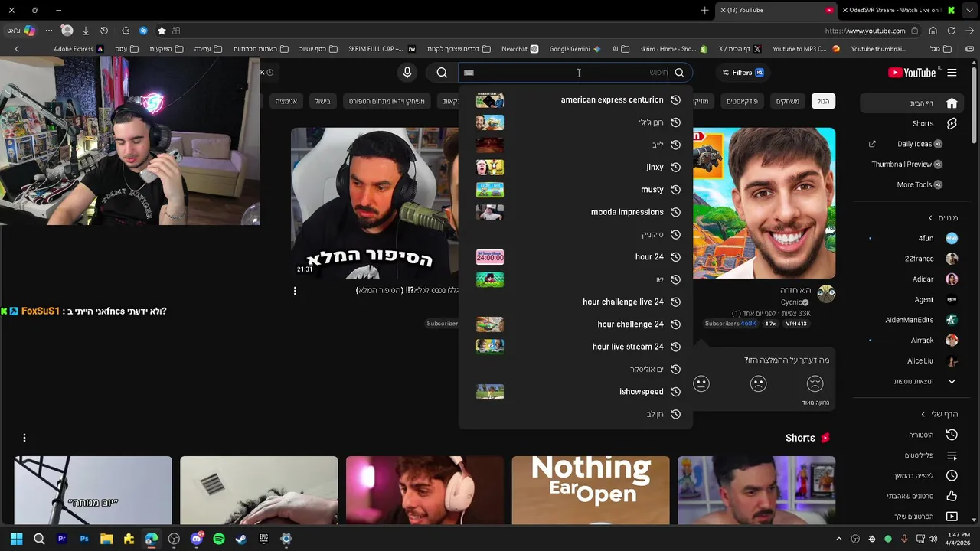Open Nothing Ear Open short
The height and width of the screenshot is (551, 980).
click(x=590, y=491)
